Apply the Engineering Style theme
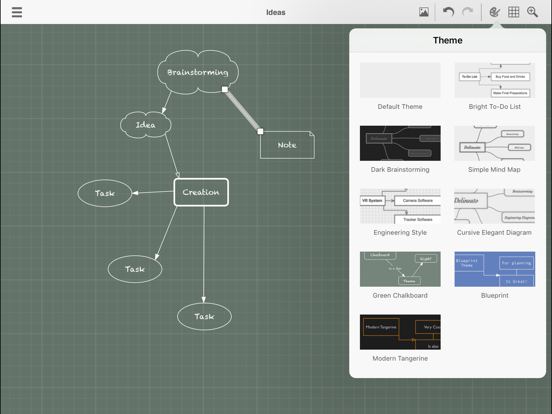Screen dimensions: 552x414 [x=400, y=206]
